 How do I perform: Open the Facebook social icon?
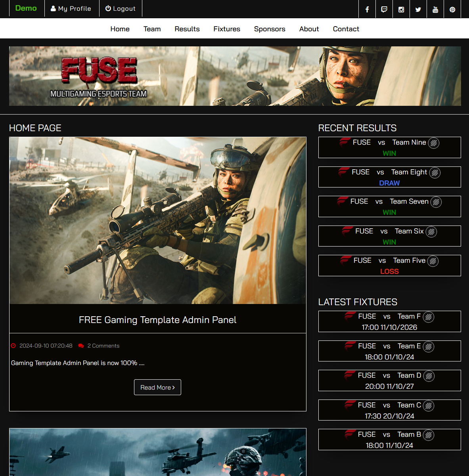coord(367,10)
